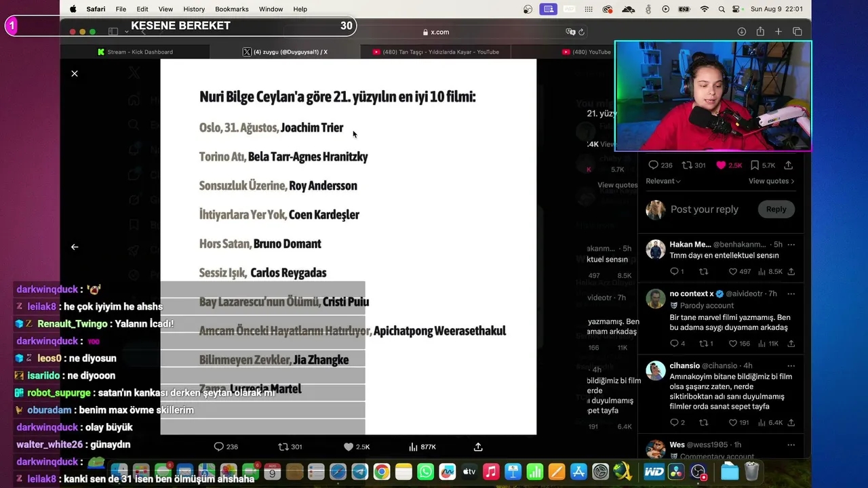
Task: Select the zuygu (@Duyguysal1) / X tab
Action: pyautogui.click(x=285, y=52)
